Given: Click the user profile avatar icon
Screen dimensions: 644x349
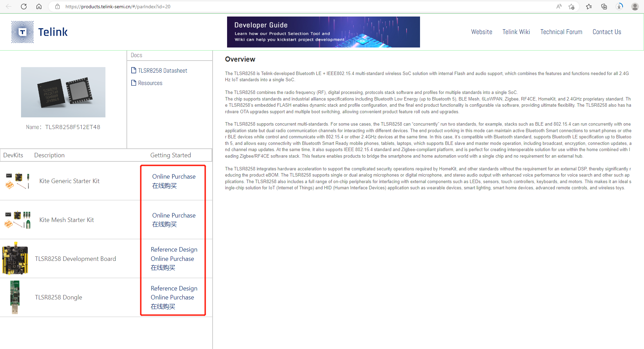Looking at the screenshot, I should (635, 7).
